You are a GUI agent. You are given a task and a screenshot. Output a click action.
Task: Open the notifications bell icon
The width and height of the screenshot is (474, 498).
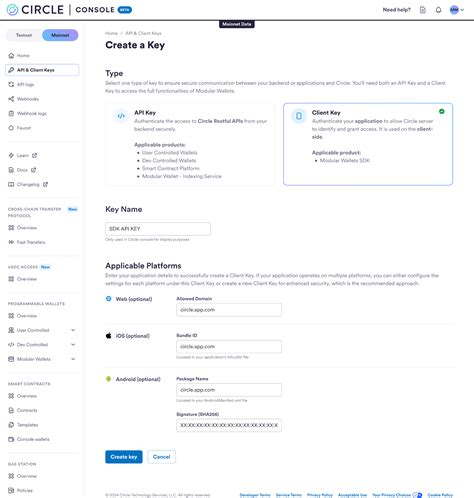point(438,10)
